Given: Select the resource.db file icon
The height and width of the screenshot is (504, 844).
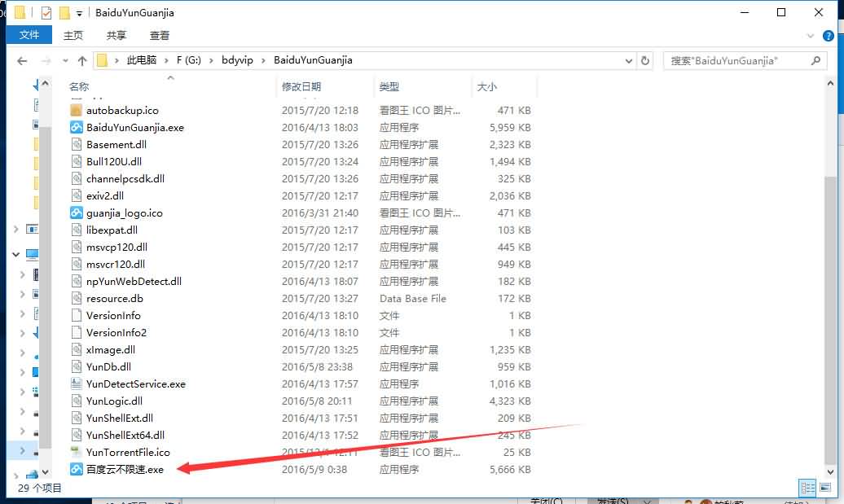Looking at the screenshot, I should (x=77, y=299).
